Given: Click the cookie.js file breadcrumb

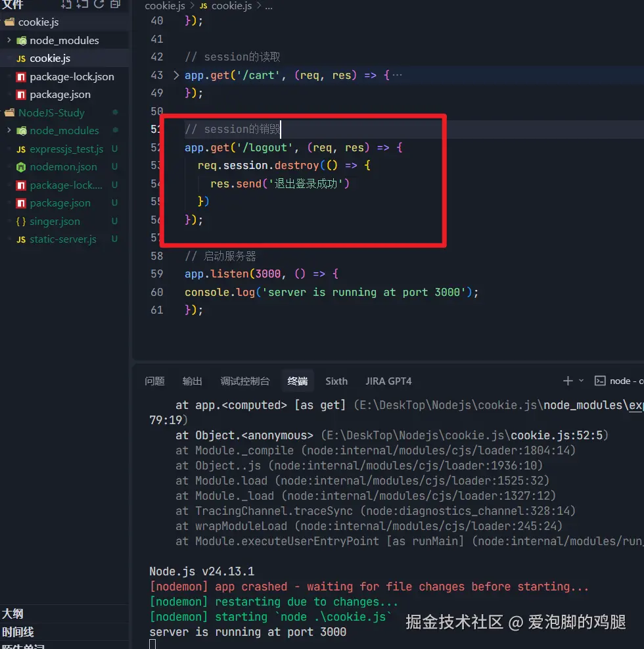Looking at the screenshot, I should 231,6.
